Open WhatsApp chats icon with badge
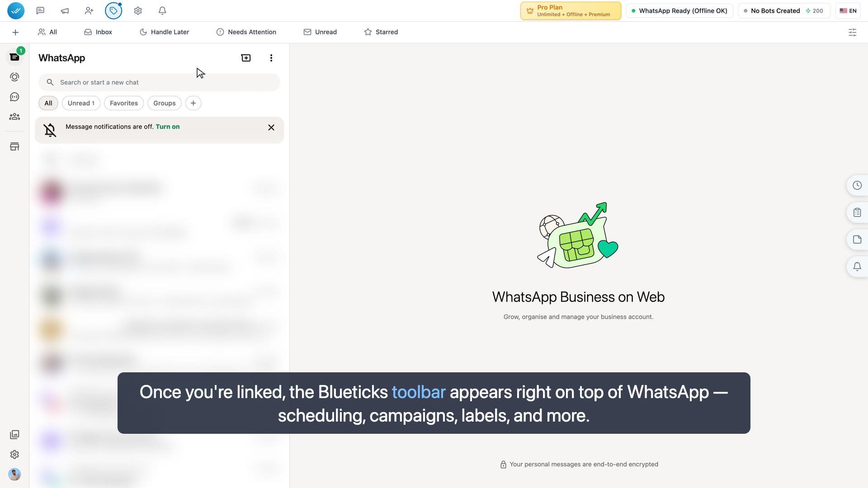The image size is (868, 488). point(15,56)
